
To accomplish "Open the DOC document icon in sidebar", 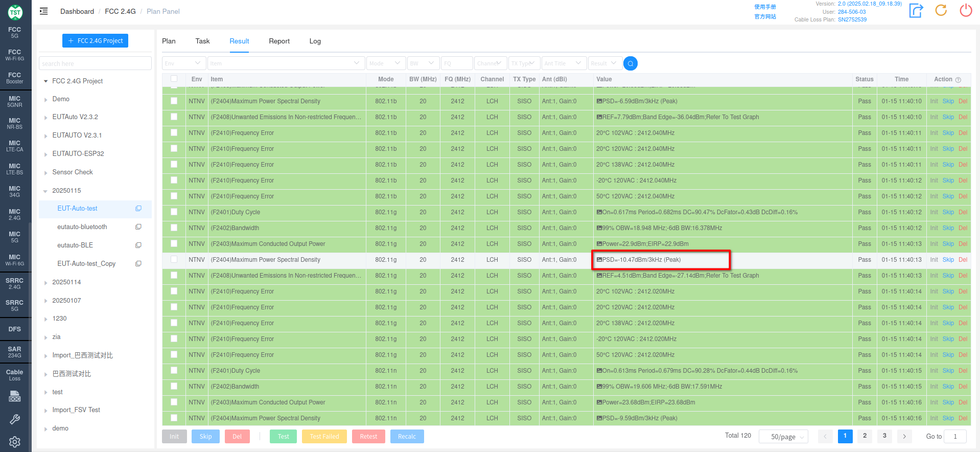I will [14, 396].
